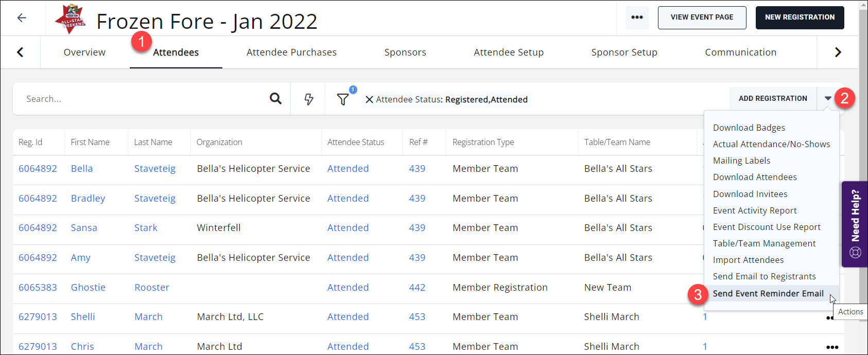Select Send Event Reminder Email option

click(768, 294)
